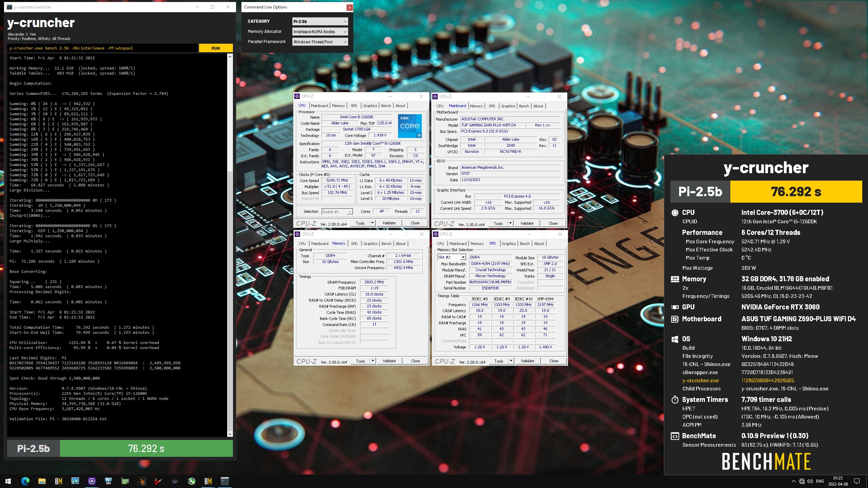Image resolution: width=868 pixels, height=488 pixels.
Task: Expand Tools arrow in CPU tab window
Action: (372, 223)
